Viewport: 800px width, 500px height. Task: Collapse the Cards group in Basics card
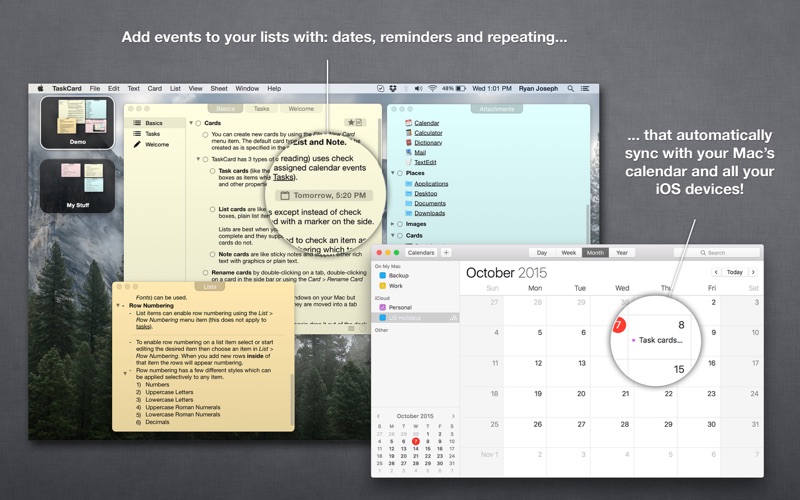pyautogui.click(x=191, y=123)
